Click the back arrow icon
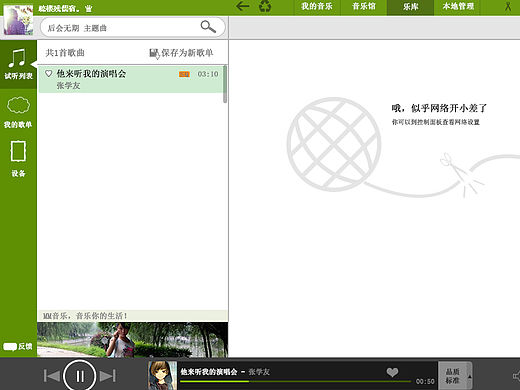 tap(242, 6)
